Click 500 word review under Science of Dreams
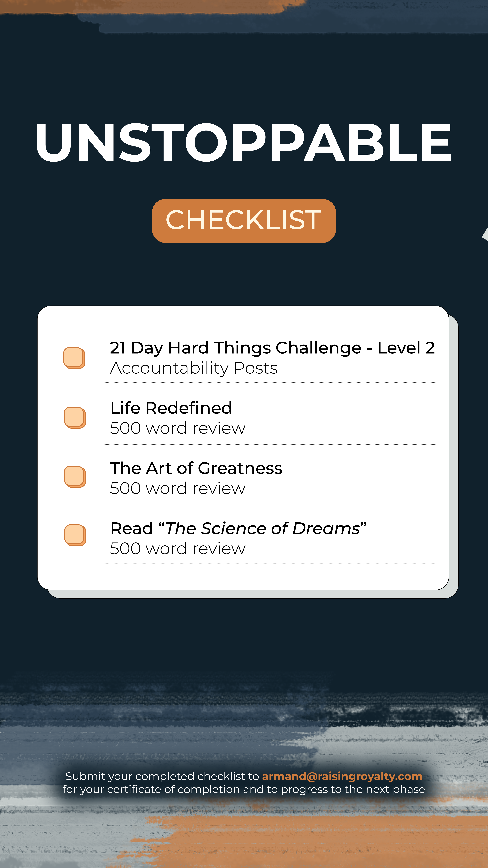 178,549
